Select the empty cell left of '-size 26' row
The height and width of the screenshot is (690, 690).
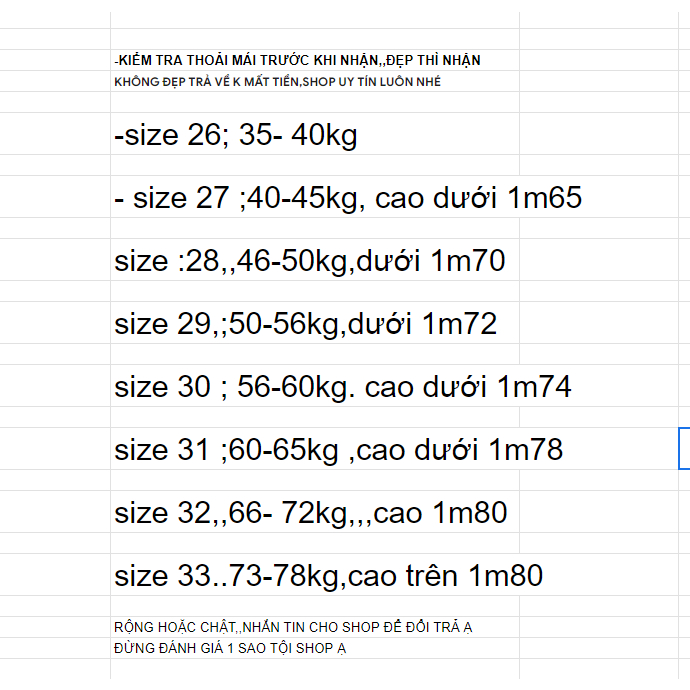[x=55, y=136]
